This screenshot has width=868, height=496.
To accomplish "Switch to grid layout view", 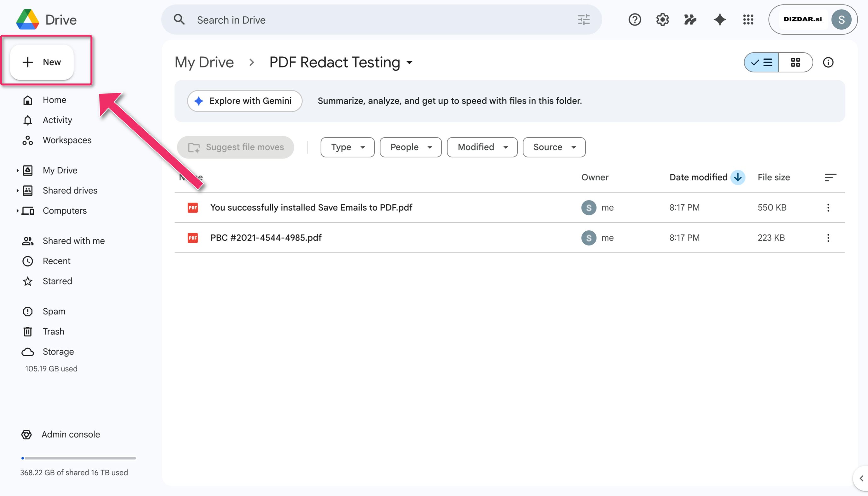I will click(795, 62).
